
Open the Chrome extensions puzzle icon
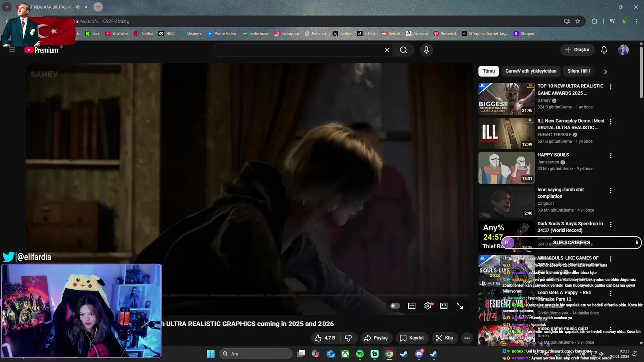594,21
